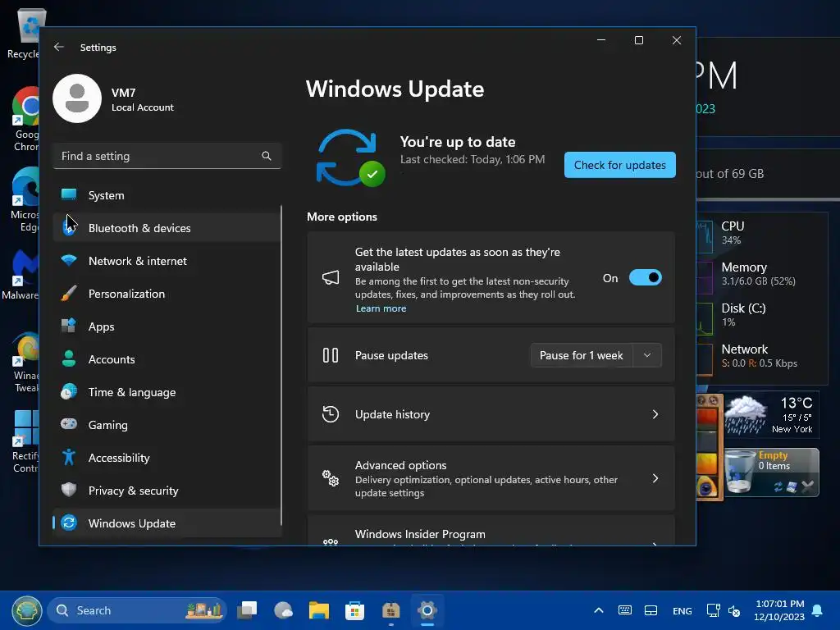Click the megaphone icon beside latest updates
The width and height of the screenshot is (840, 630).
tap(331, 277)
